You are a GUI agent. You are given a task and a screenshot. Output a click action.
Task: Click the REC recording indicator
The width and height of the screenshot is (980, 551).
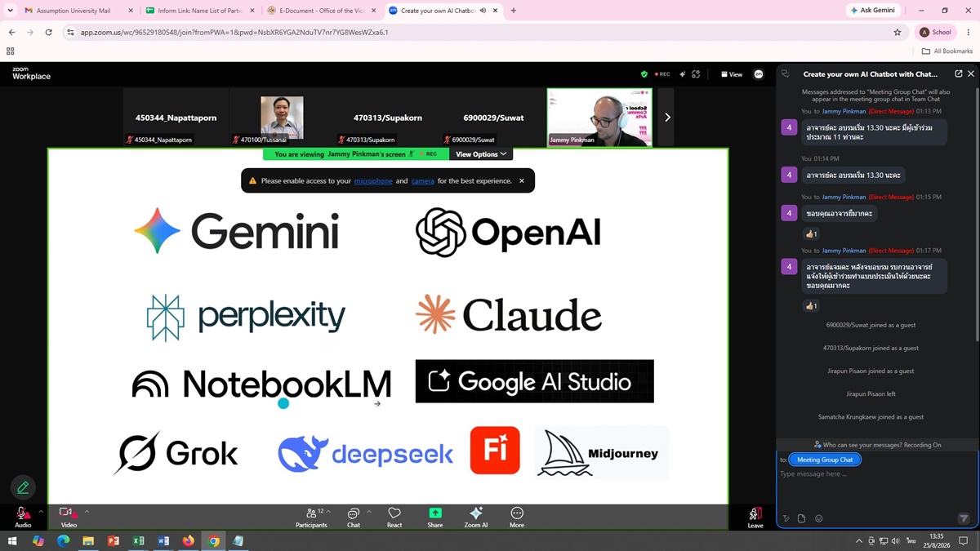662,74
